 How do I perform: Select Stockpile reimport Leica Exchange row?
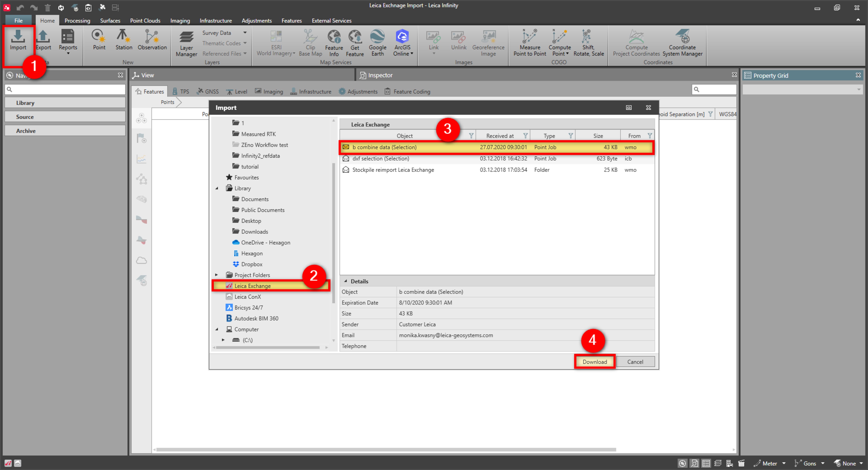[497, 169]
